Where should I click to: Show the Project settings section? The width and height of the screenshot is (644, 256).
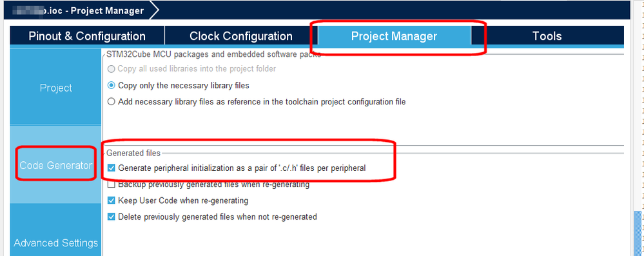point(56,88)
